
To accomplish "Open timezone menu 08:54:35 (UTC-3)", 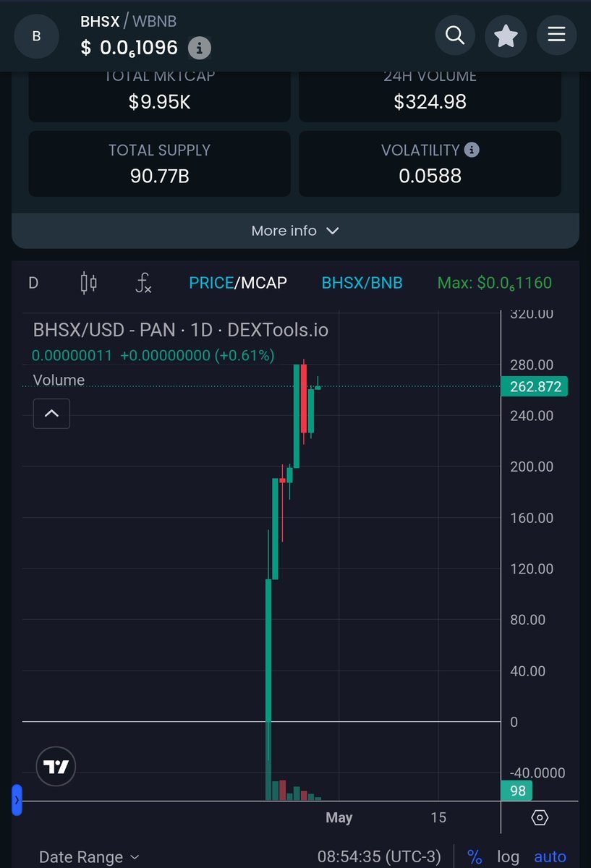I will pos(379,857).
